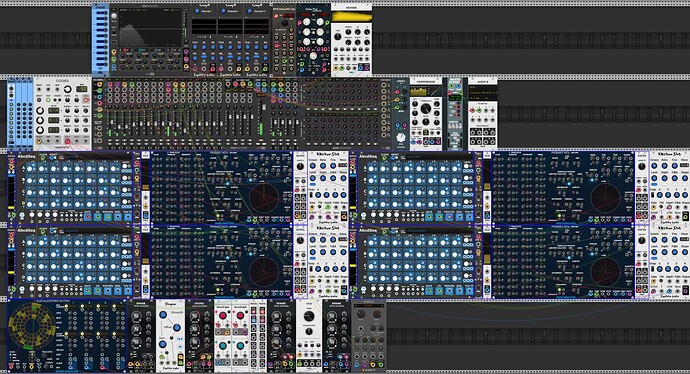The height and width of the screenshot is (374, 690).
Task: Click the spectrum display on the EQ Master module
Action: pos(150,28)
